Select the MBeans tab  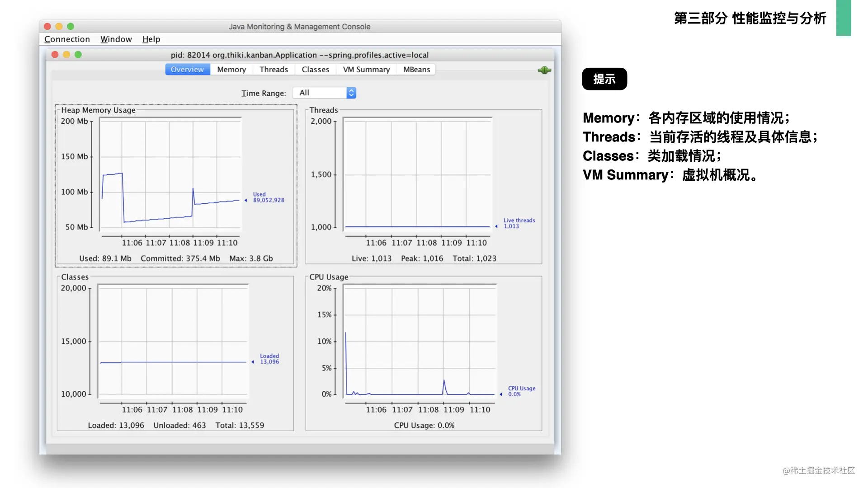point(416,70)
